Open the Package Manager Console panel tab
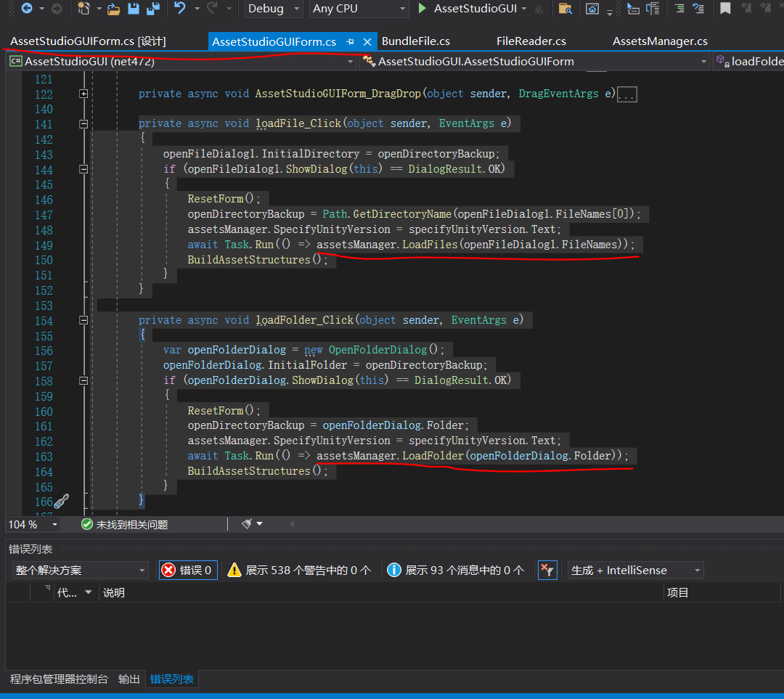Viewport: 784px width, 699px height. coord(59,679)
